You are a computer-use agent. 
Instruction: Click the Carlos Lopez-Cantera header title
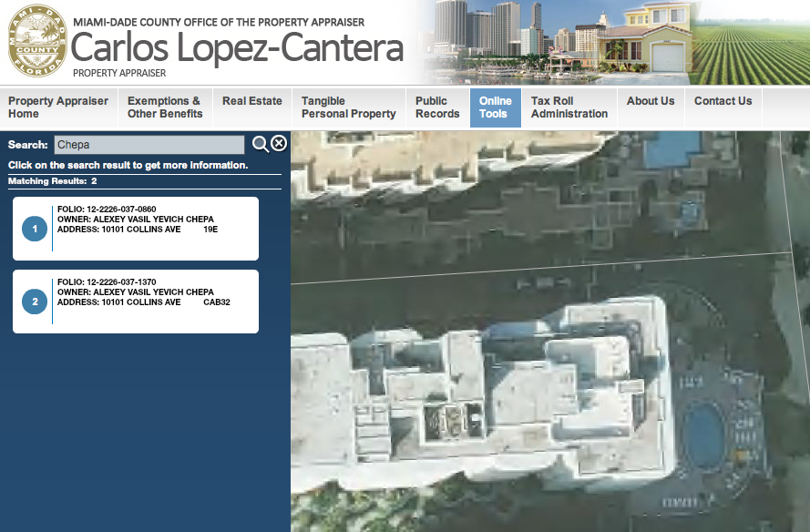(237, 47)
